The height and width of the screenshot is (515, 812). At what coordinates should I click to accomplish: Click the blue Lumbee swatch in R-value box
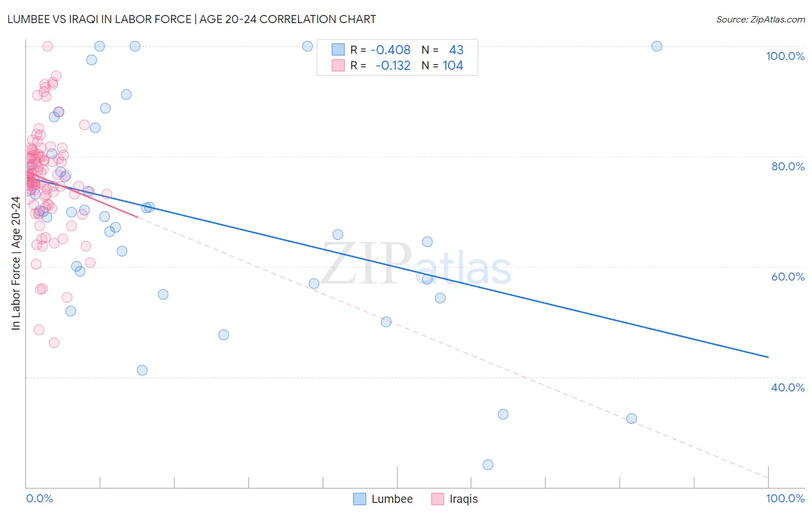[338, 50]
